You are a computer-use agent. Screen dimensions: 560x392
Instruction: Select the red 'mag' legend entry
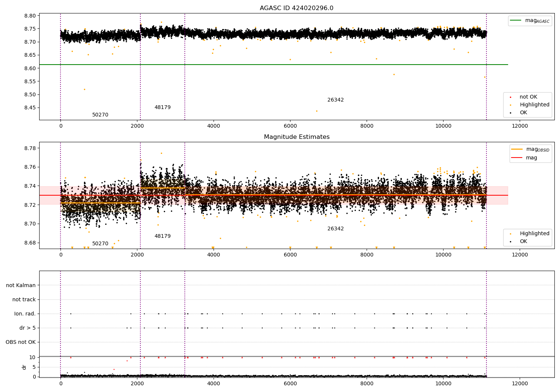pyautogui.click(x=525, y=158)
